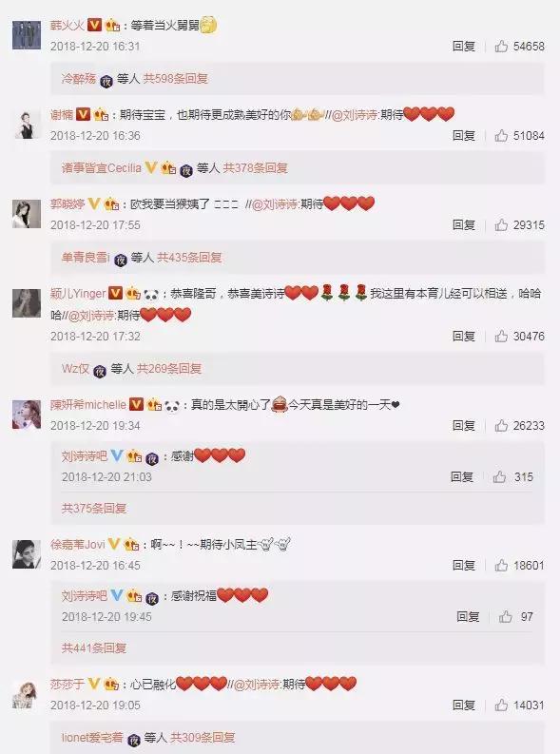560x754 pixels.
Task: Open 韩火火's profile avatar
Action: click(27, 35)
